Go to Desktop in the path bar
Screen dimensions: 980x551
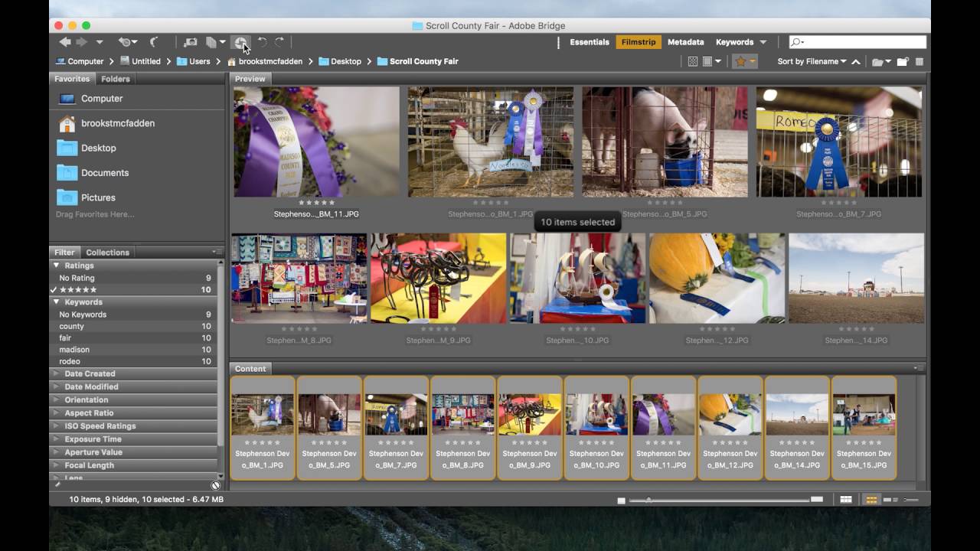[x=340, y=61]
